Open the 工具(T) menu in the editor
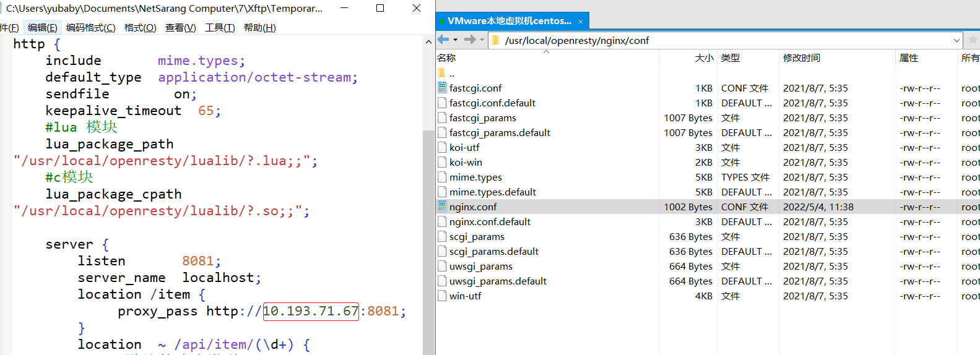This screenshot has width=980, height=355. (x=220, y=27)
